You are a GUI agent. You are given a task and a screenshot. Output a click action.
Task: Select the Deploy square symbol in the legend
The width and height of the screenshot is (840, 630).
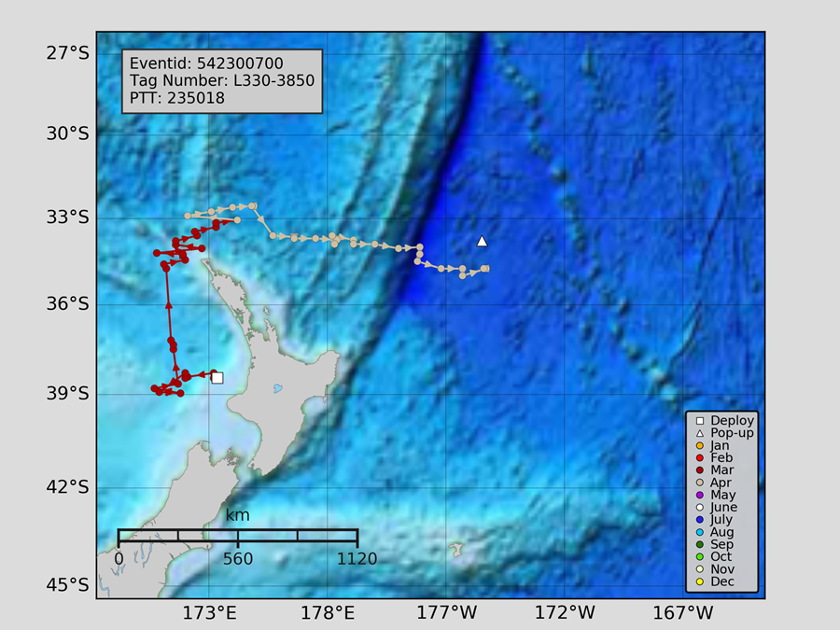699,421
